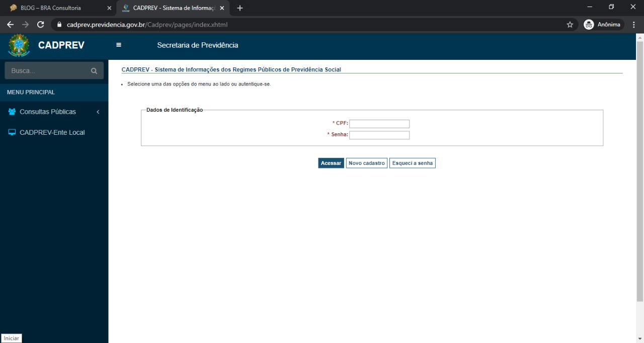The image size is (644, 343).
Task: Click the Consultas Públicas people icon
Action: (x=12, y=112)
